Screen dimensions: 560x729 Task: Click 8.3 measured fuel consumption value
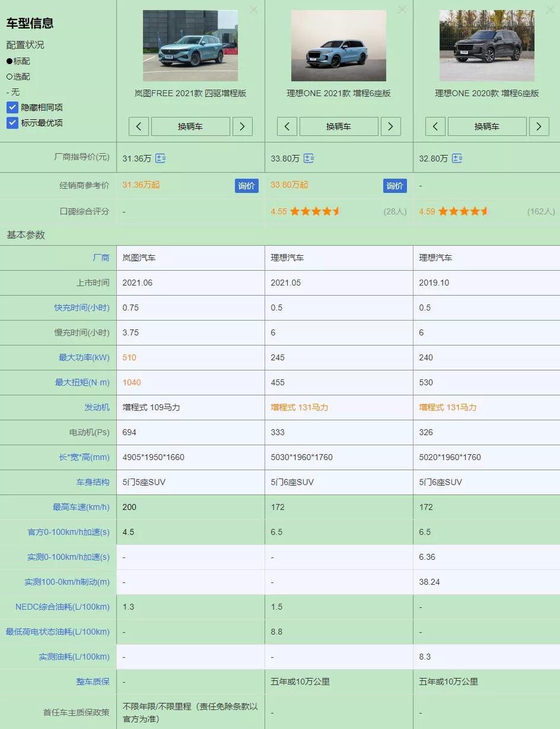click(425, 657)
